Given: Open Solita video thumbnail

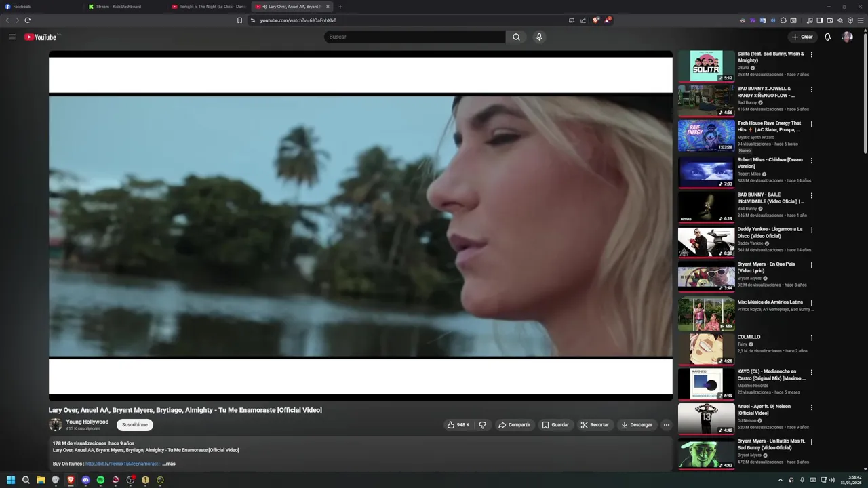Looking at the screenshot, I should coord(706,66).
